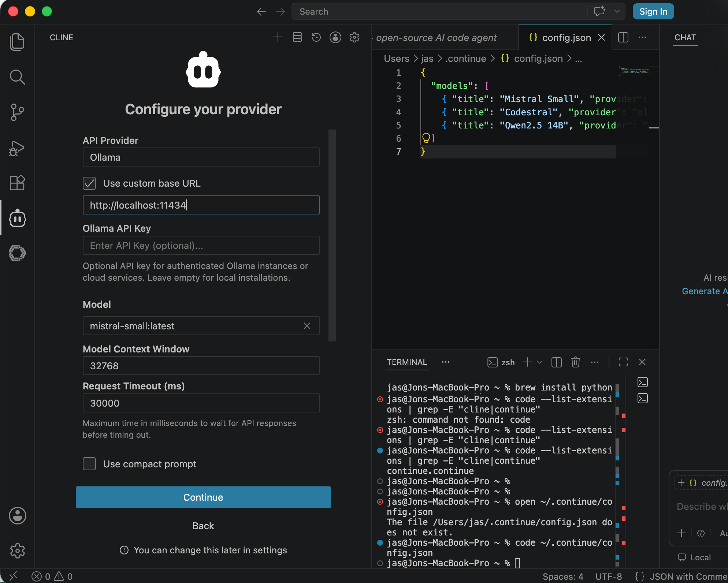728x583 pixels.
Task: Select first terminal instance icon in side list
Action: pos(643,382)
